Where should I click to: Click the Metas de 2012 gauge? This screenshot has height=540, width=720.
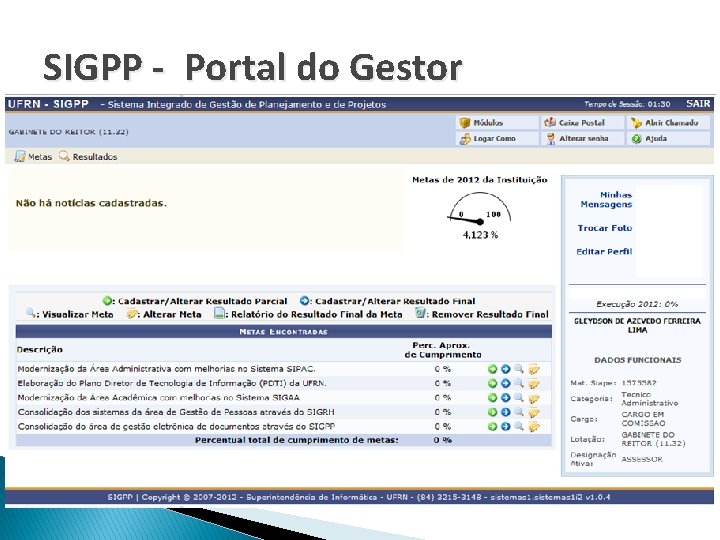point(480,209)
